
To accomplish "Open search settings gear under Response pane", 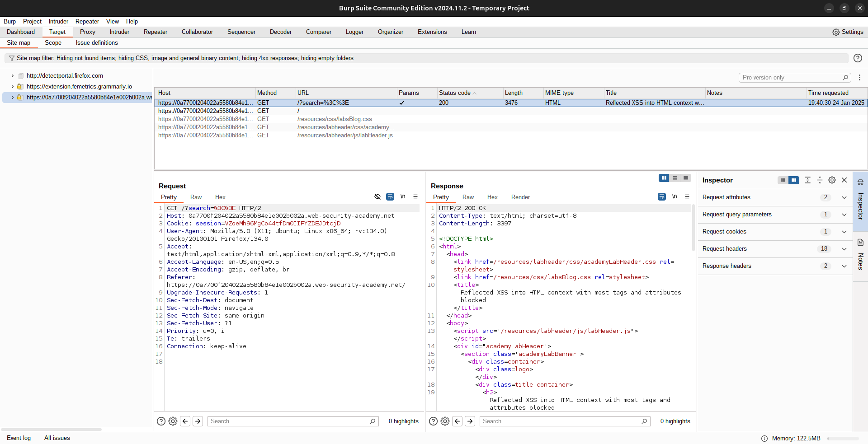I will pyautogui.click(x=445, y=421).
